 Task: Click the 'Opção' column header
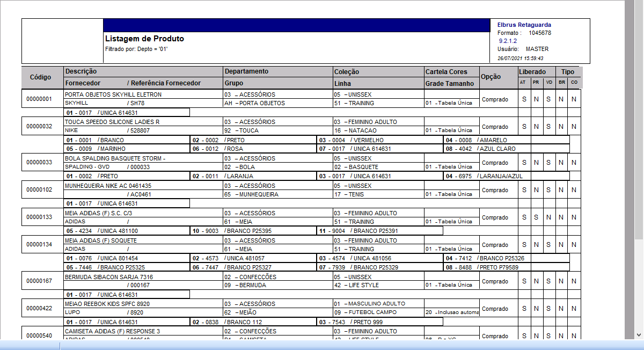491,77
